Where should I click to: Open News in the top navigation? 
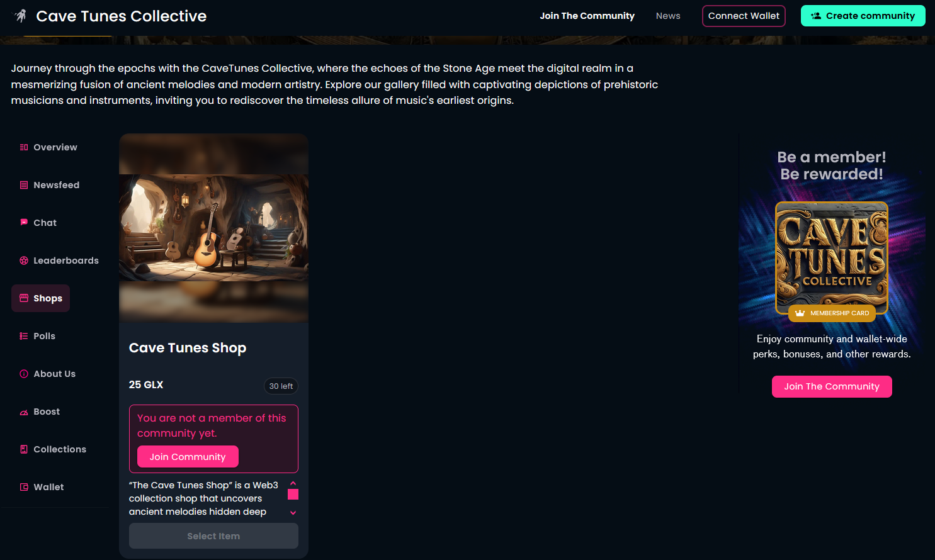tap(668, 16)
